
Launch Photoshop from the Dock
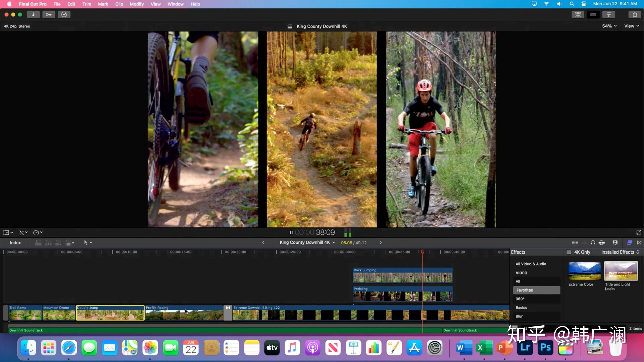545,347
